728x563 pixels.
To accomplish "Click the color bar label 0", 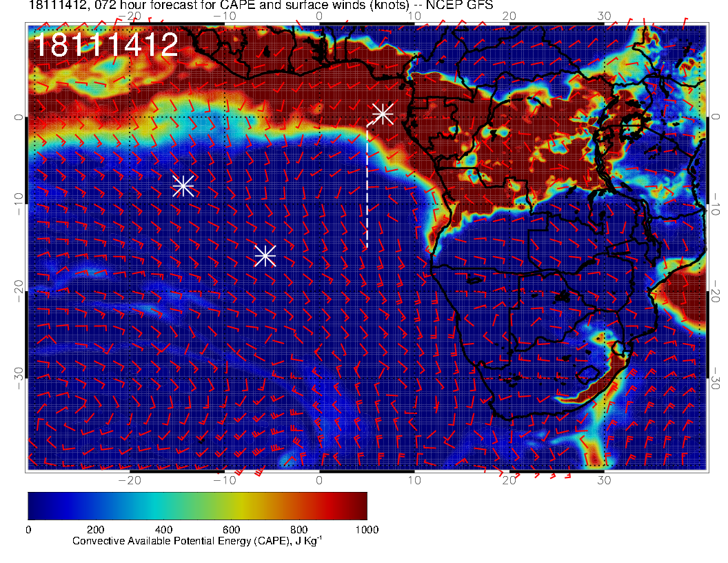I will pos(28,530).
